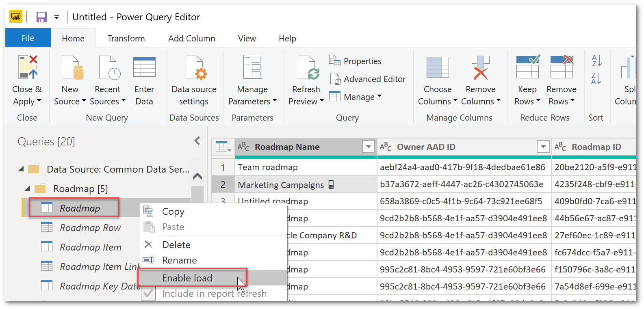Click the Manage Parameters icon
Screen dimensions: 644x309
(252, 67)
